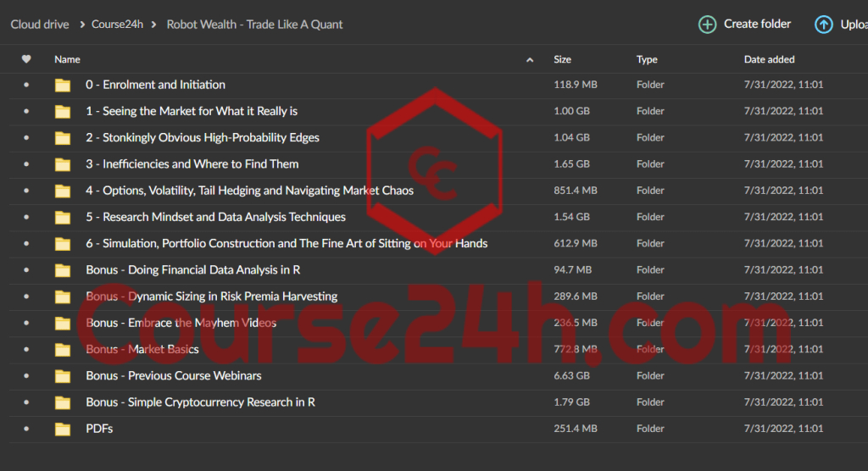Open Bonus - Doing Financial Data Analysis in R
868x471 pixels.
coord(193,270)
